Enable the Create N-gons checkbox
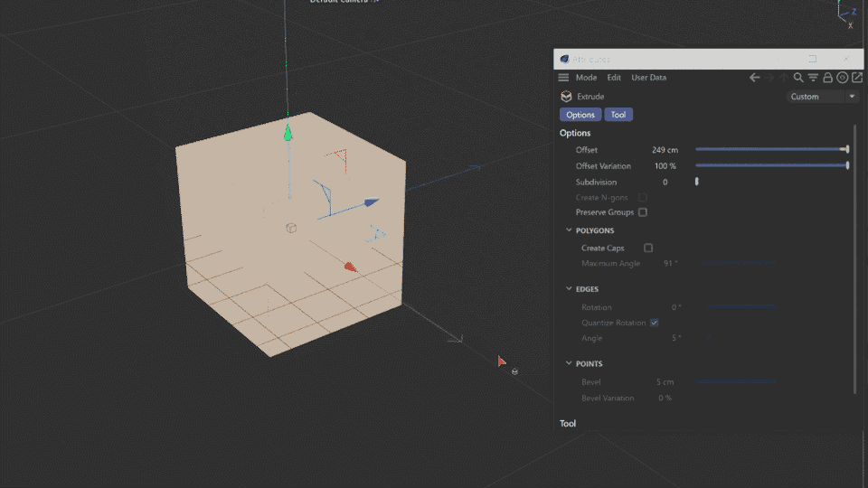 click(643, 198)
